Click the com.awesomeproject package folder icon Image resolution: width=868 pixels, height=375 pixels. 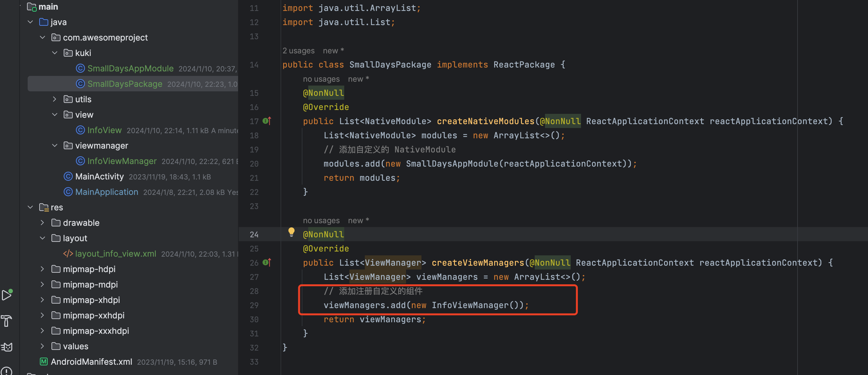click(x=56, y=37)
